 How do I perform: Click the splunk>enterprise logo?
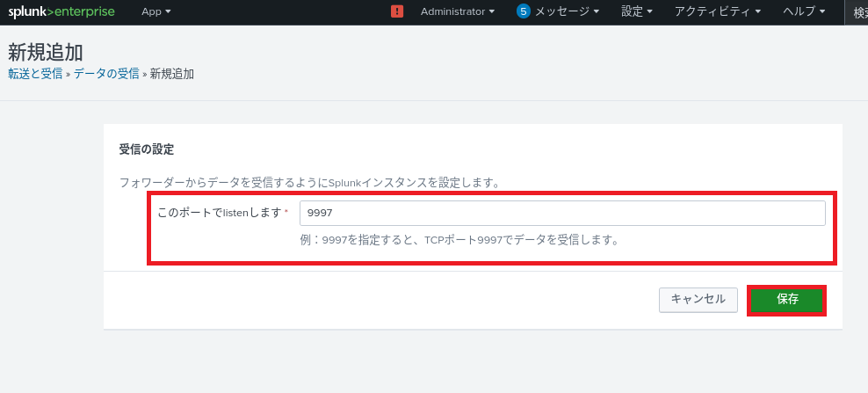[61, 11]
